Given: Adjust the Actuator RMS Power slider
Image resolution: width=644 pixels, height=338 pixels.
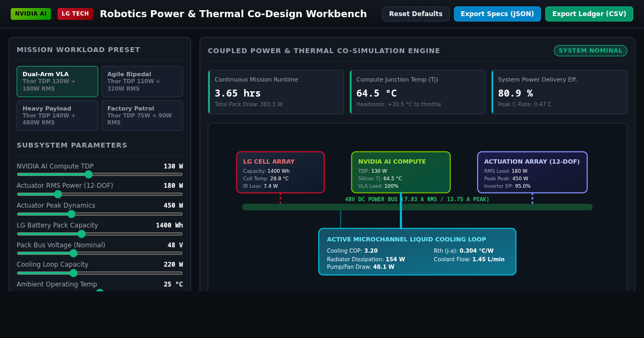Looking at the screenshot, I should (100, 194).
